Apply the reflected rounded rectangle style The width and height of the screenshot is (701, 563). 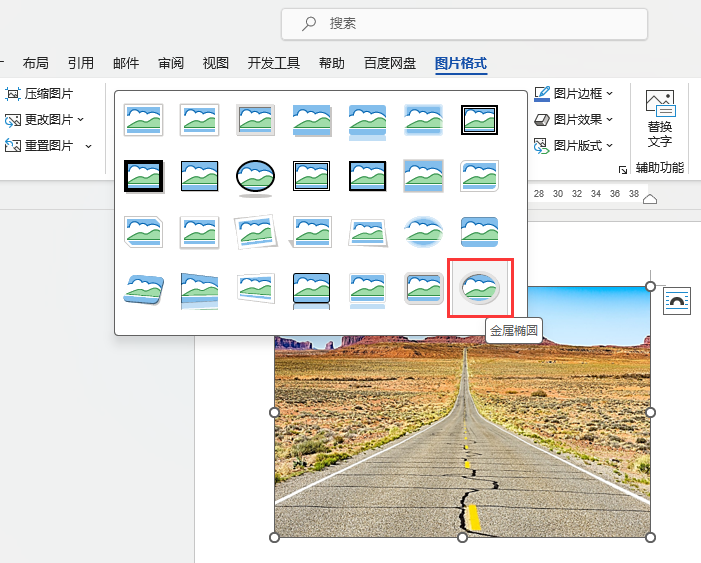[x=367, y=122]
